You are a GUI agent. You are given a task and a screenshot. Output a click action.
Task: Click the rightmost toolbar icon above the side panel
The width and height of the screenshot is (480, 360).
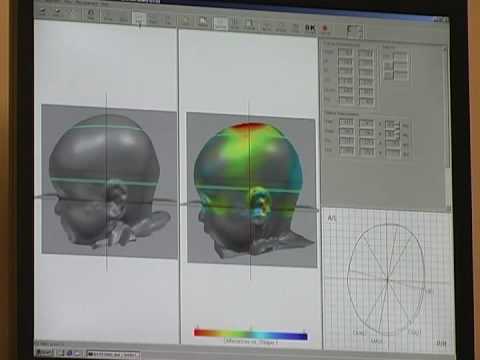pyautogui.click(x=354, y=31)
